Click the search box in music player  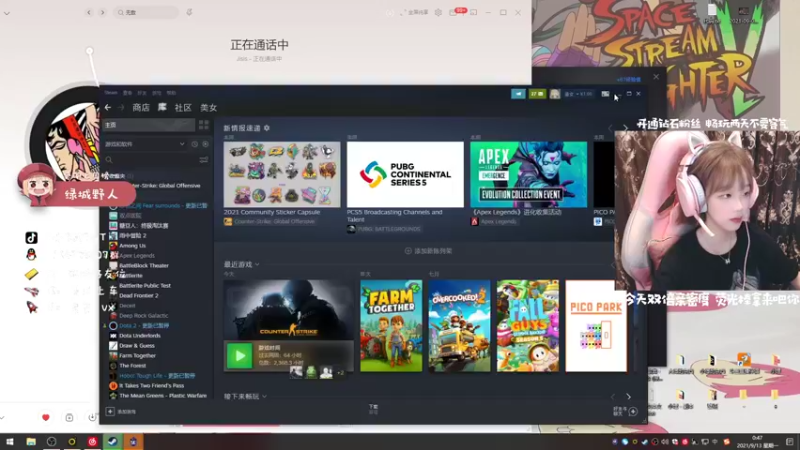tap(146, 12)
